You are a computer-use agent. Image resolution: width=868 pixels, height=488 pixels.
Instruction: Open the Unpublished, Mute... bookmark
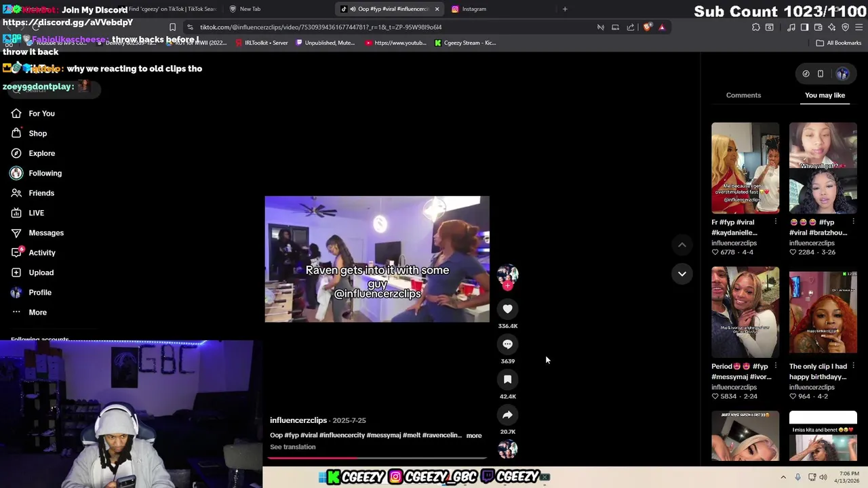pyautogui.click(x=325, y=43)
